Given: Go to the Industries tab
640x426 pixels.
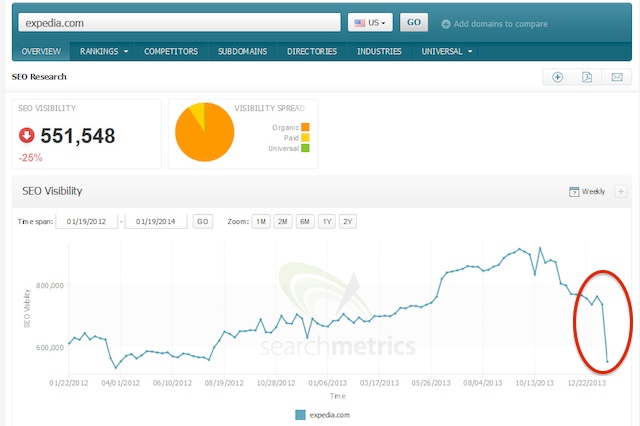Looking at the screenshot, I should 379,51.
